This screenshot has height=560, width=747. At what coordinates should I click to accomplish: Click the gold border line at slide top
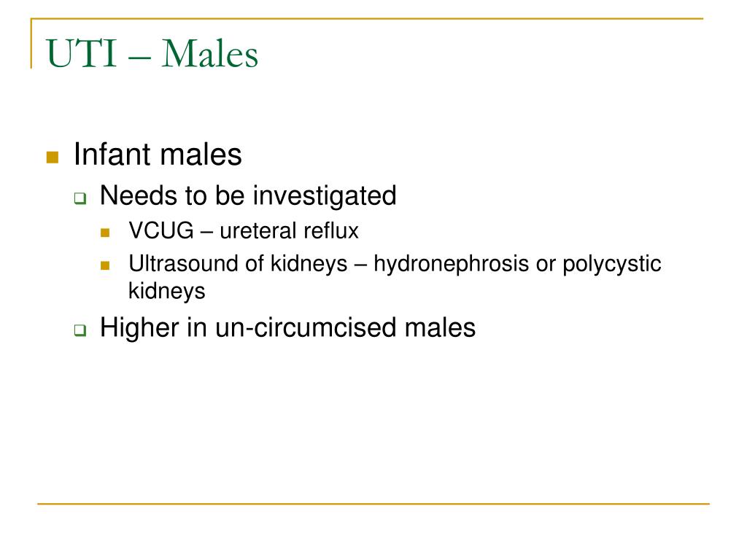point(367,18)
